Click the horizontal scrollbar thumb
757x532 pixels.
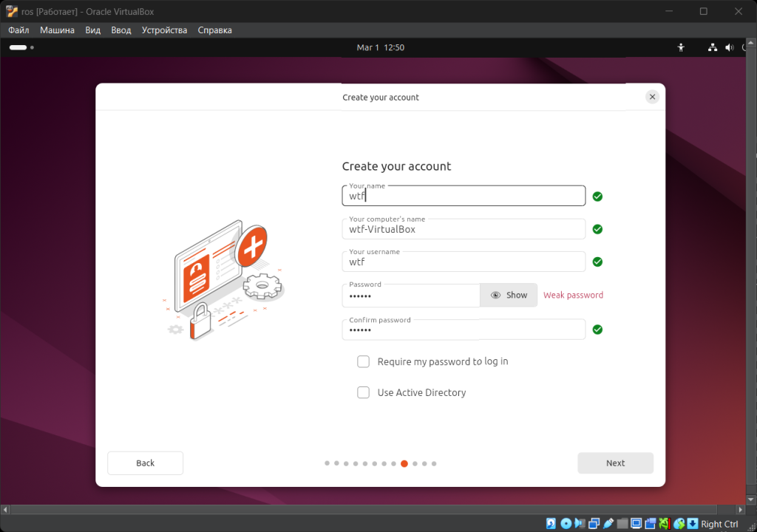pos(364,509)
